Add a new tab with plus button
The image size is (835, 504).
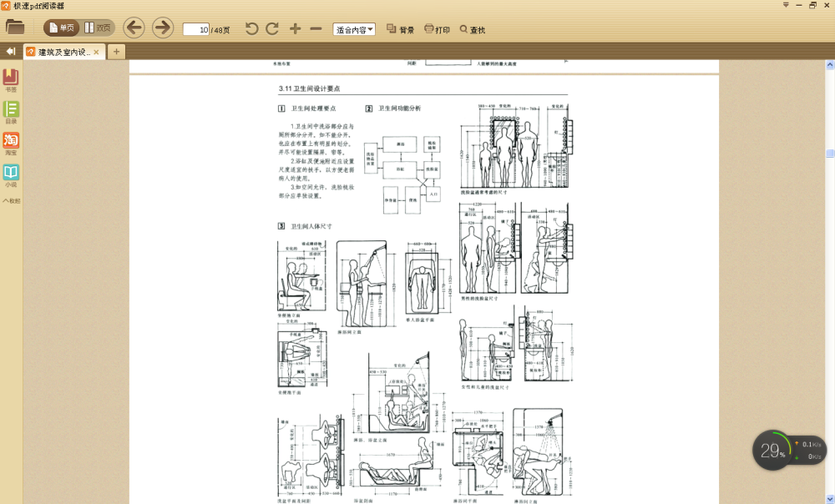click(116, 52)
